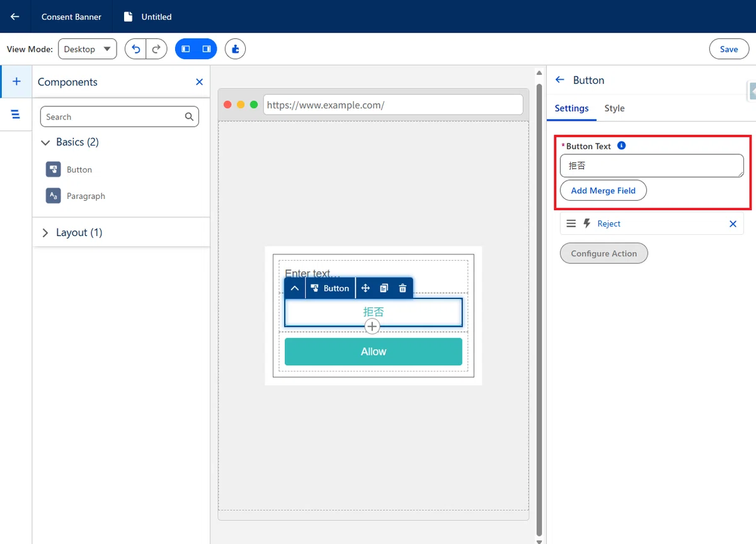Click the Untitled document file icon
This screenshot has width=756, height=544.
pos(128,17)
